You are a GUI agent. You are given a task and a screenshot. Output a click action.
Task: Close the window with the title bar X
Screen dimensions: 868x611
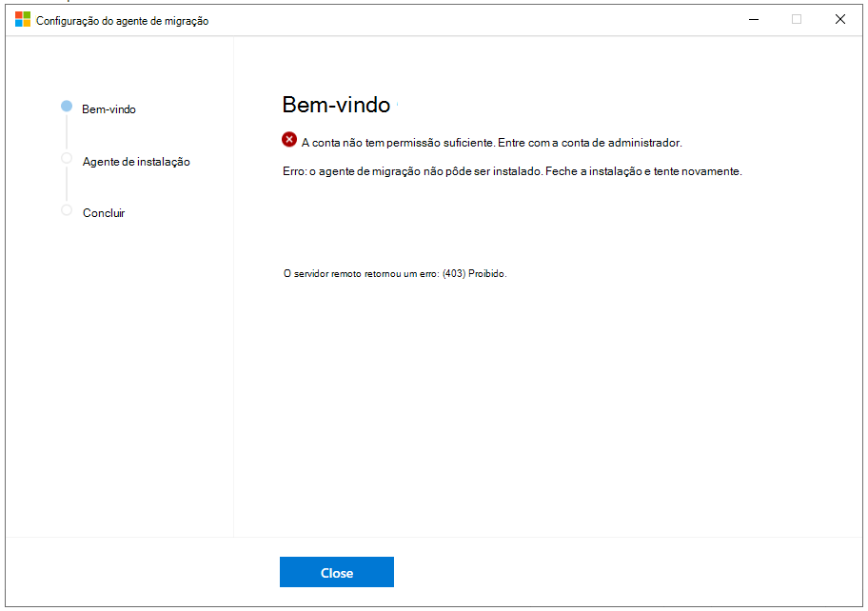coord(839,19)
